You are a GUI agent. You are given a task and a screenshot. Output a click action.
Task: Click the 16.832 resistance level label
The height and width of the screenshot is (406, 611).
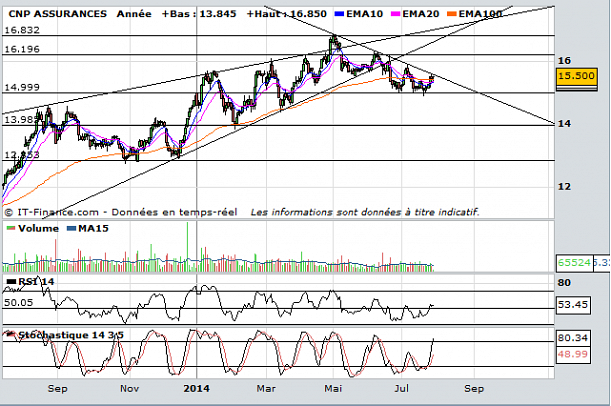click(22, 30)
